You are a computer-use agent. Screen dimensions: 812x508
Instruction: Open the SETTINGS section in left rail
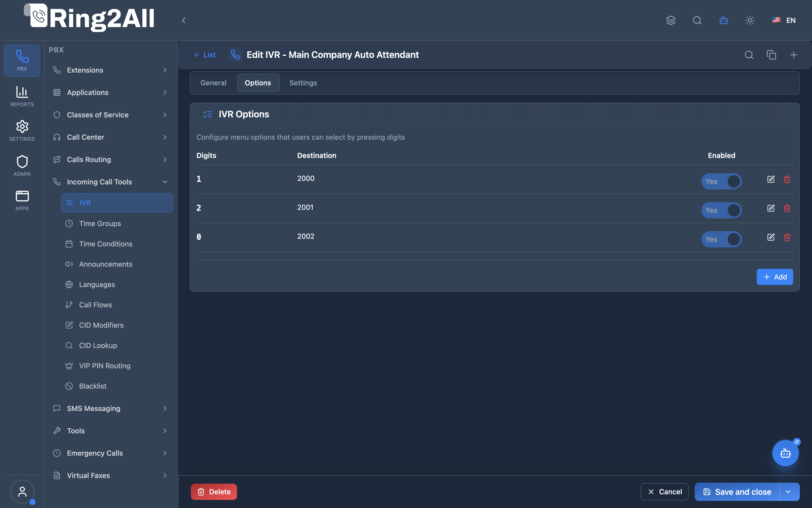[x=22, y=131]
